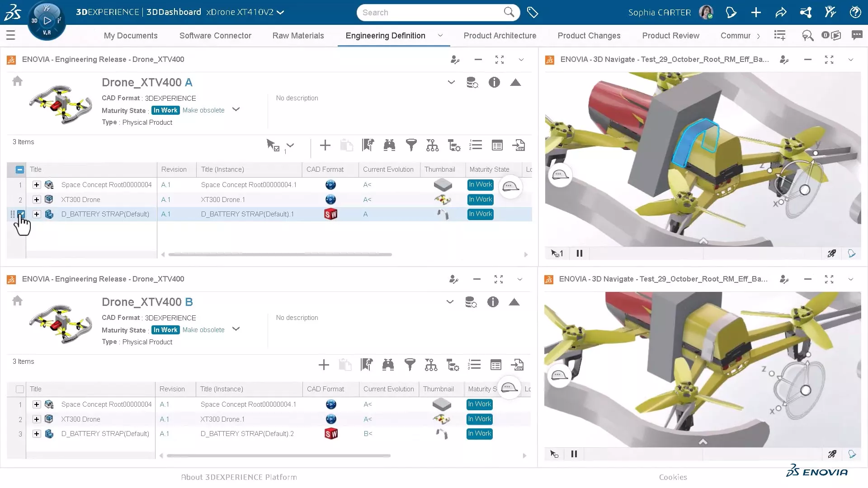Expand XT300 Drone in upper table
Image resolution: width=868 pixels, height=488 pixels.
[37, 200]
